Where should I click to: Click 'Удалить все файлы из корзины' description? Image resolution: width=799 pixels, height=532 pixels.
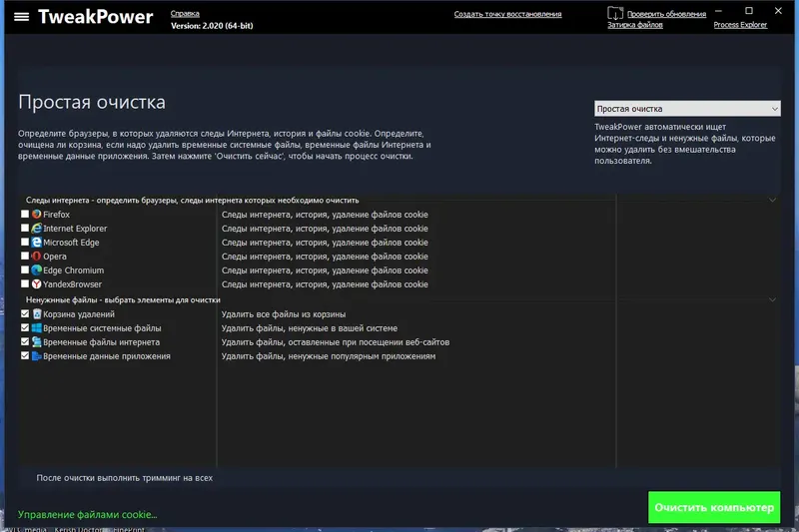point(284,314)
